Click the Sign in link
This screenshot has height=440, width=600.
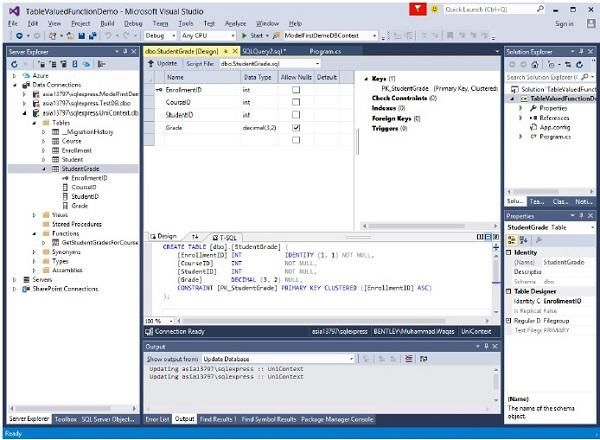(x=564, y=24)
